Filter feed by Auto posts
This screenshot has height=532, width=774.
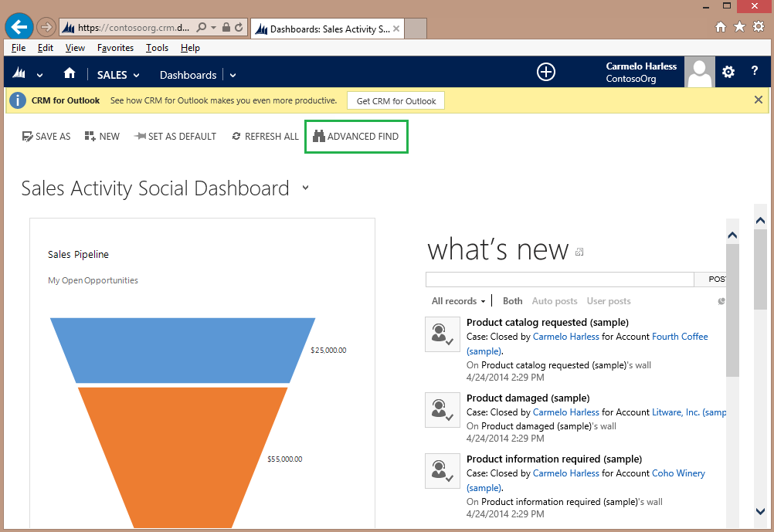click(554, 301)
